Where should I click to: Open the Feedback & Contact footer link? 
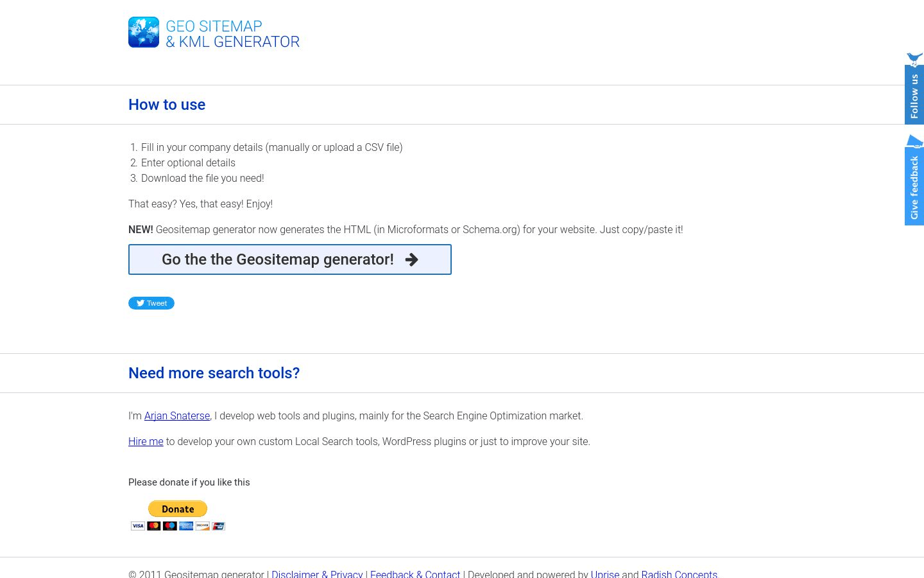415,574
